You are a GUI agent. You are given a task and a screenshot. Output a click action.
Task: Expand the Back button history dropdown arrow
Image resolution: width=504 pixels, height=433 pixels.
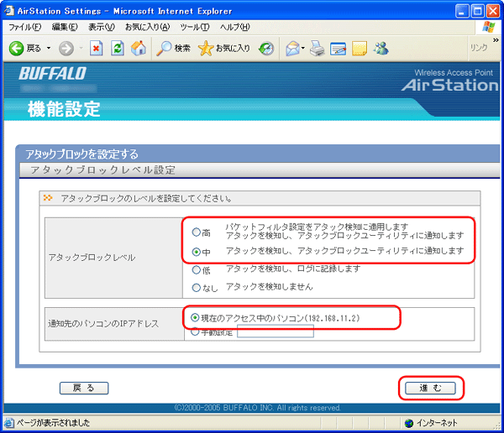pos(49,48)
